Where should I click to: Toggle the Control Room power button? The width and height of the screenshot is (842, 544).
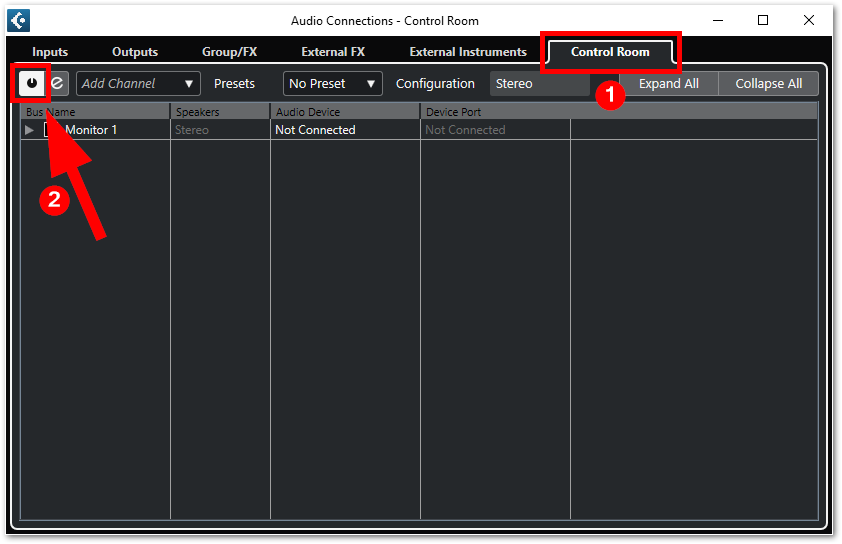point(31,83)
